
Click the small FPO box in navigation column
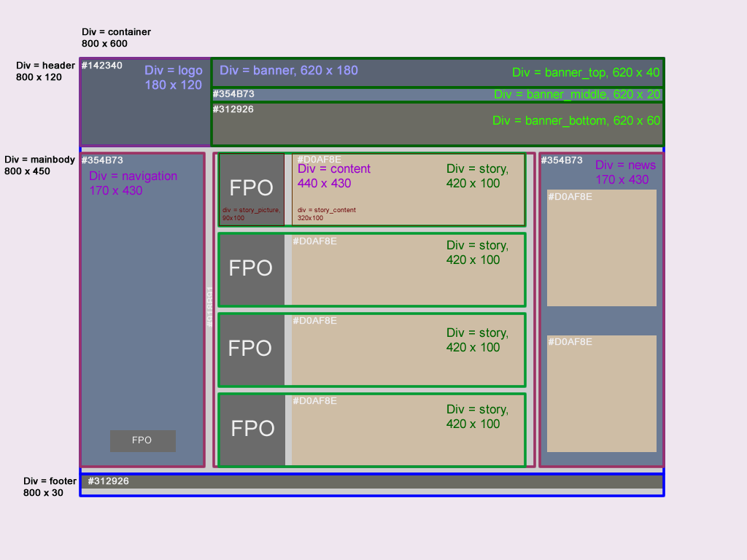[x=143, y=441]
